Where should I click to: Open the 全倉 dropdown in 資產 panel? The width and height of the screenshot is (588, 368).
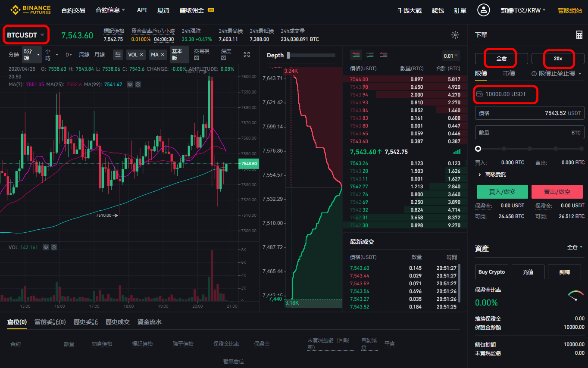(575, 247)
